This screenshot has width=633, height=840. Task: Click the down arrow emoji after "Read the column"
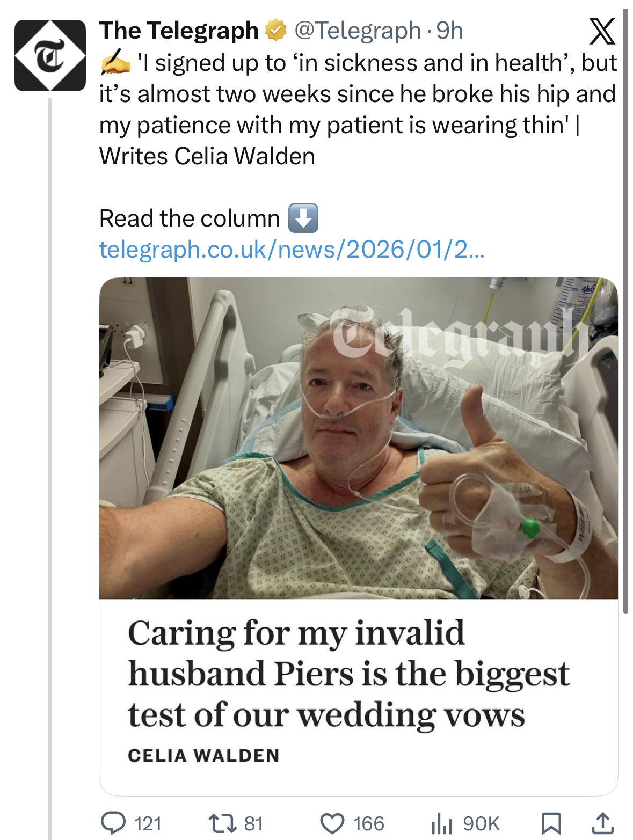click(x=303, y=218)
